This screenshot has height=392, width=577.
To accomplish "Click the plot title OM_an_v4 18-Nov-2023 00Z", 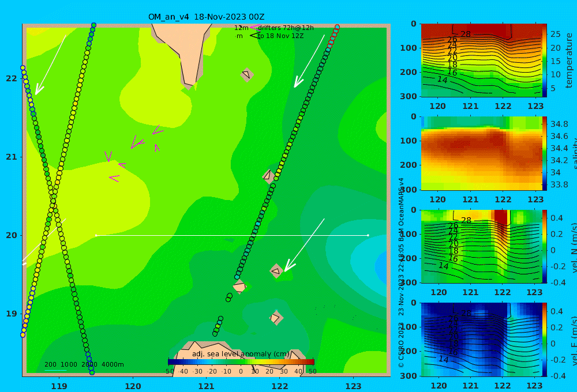I will tap(206, 17).
